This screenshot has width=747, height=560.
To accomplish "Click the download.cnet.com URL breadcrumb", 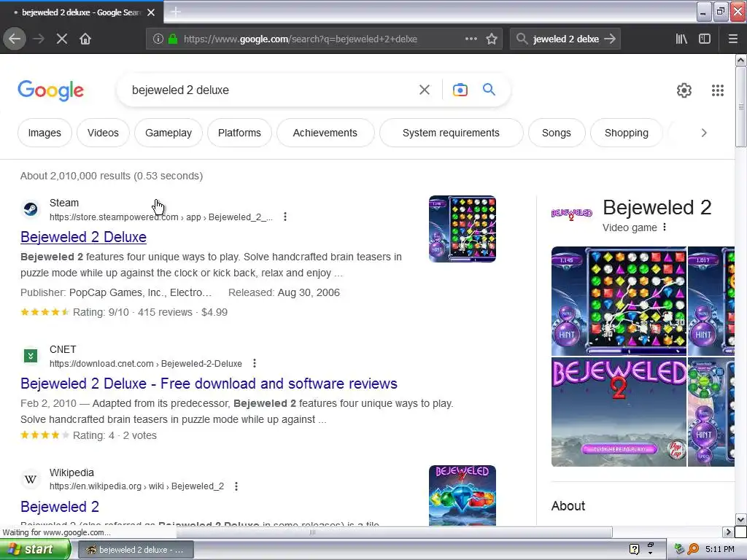I will click(x=146, y=364).
